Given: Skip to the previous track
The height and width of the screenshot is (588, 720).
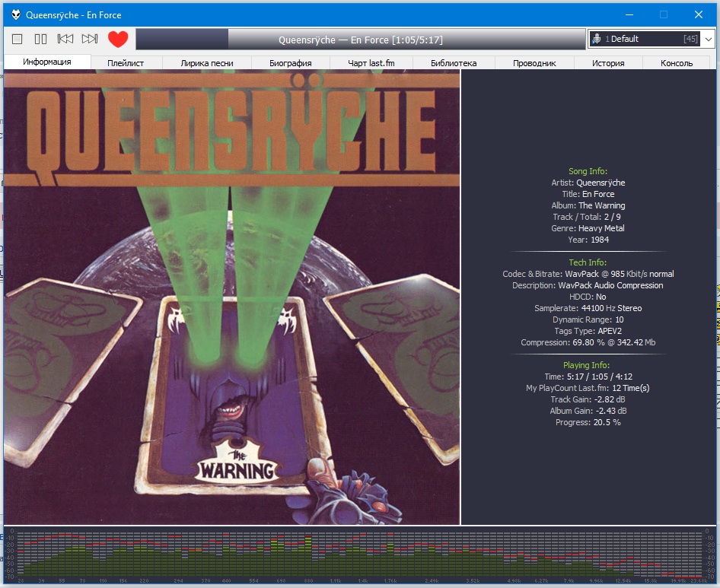Looking at the screenshot, I should click(65, 39).
